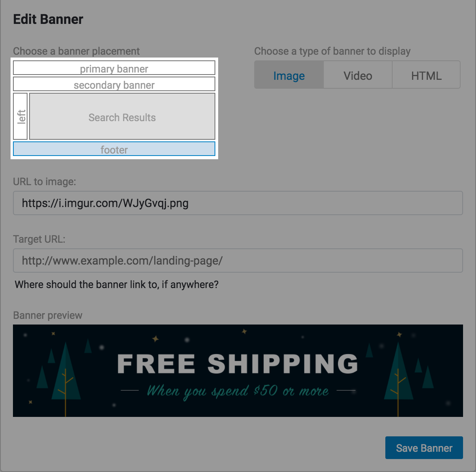The image size is (476, 472).
Task: Click the 'Banner preview' label
Action: pyautogui.click(x=48, y=316)
